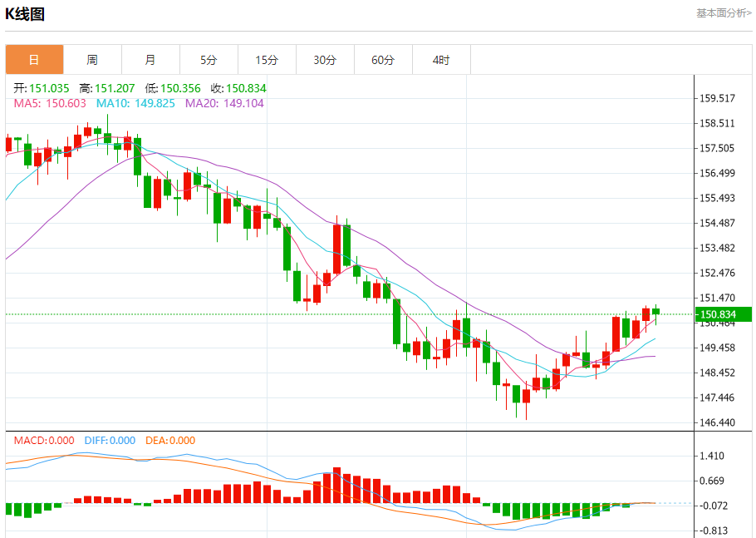Screen dimensions: 756x538
Task: Click the 158.511 price axis label
Action: pyautogui.click(x=718, y=124)
